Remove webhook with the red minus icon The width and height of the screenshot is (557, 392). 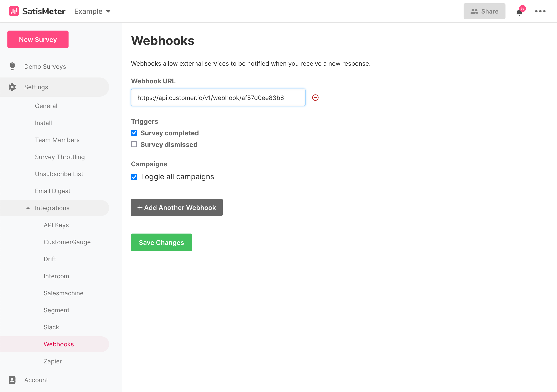(315, 98)
